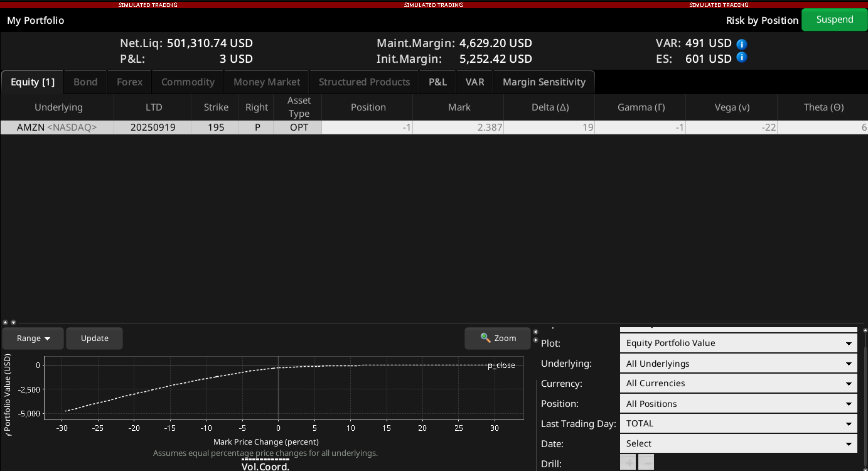
Task: Click the Net.Liq value 501,310.74 USD
Action: click(210, 43)
